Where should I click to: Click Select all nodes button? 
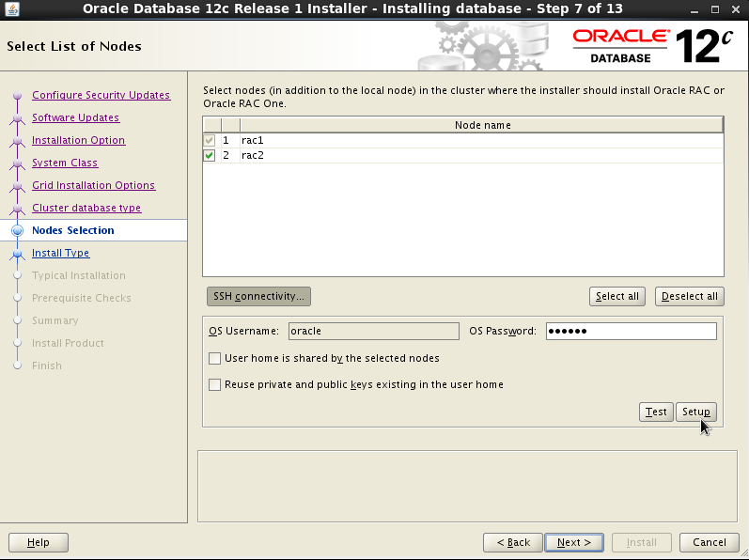coord(617,296)
